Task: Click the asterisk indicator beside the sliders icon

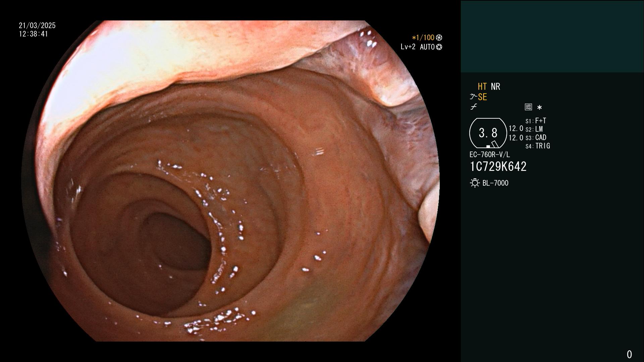Action: (x=539, y=108)
